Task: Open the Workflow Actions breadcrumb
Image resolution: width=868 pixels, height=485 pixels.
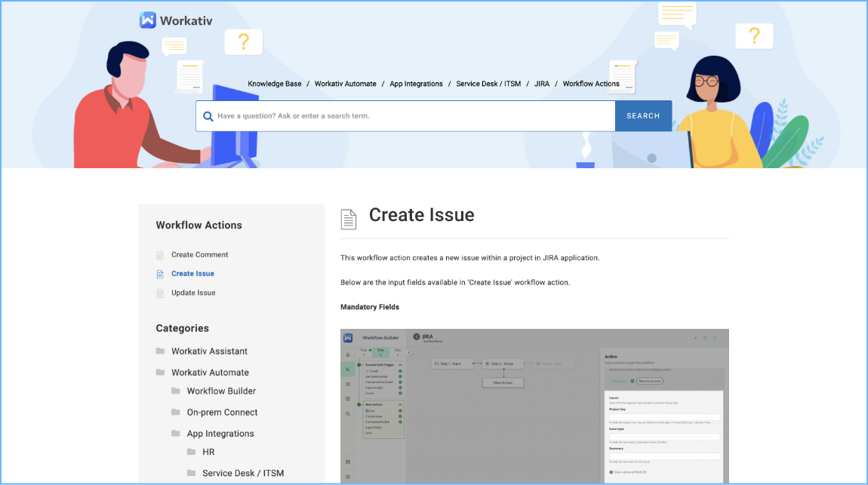Action: coord(591,84)
